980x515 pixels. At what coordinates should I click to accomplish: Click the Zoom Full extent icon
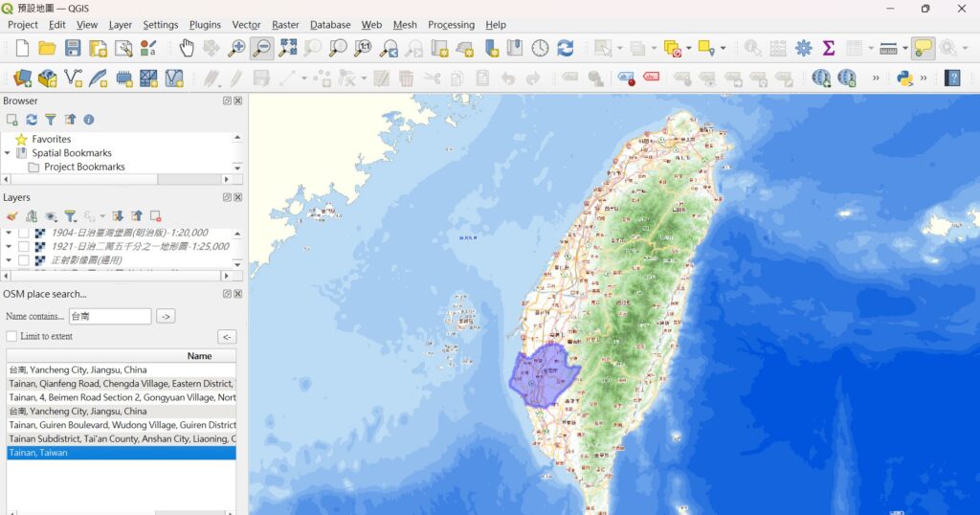(x=287, y=48)
